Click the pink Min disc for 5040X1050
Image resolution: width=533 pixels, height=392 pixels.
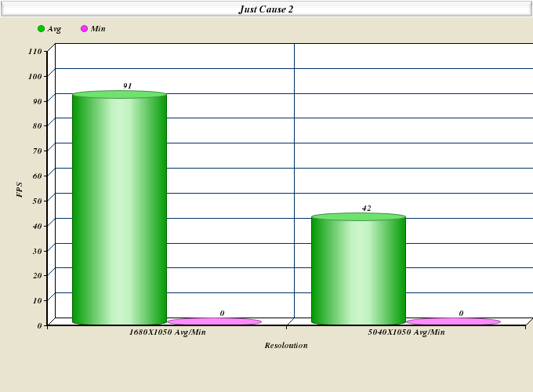pyautogui.click(x=454, y=321)
